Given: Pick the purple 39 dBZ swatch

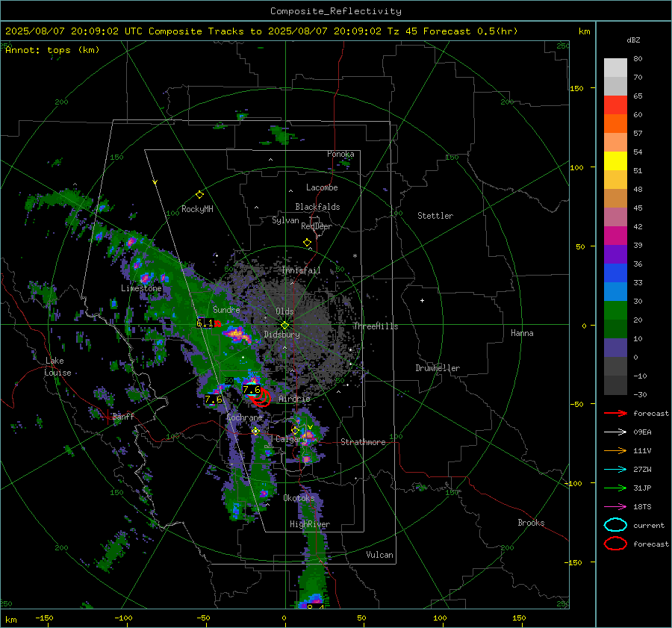Looking at the screenshot, I should [615, 254].
